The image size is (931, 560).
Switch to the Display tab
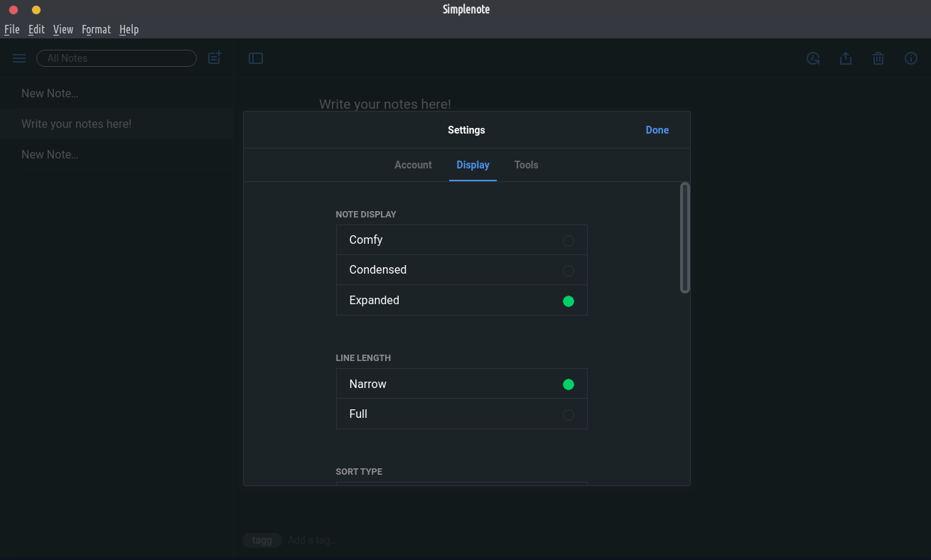click(x=473, y=165)
